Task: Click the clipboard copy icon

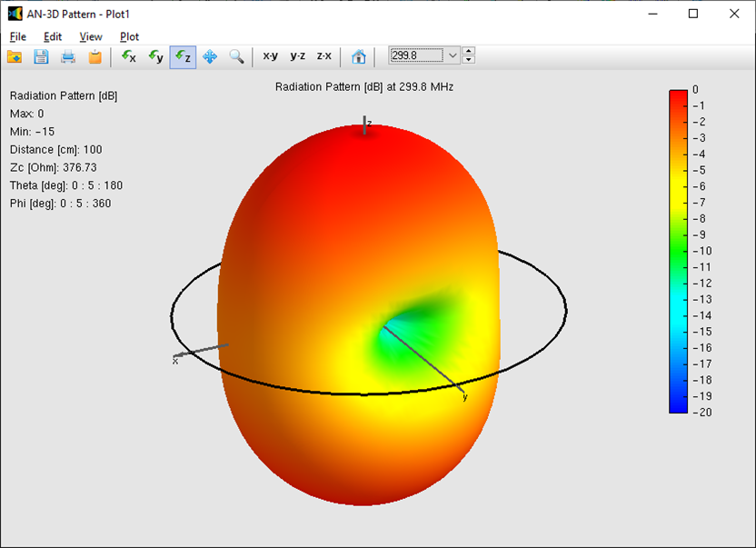Action: (95, 57)
